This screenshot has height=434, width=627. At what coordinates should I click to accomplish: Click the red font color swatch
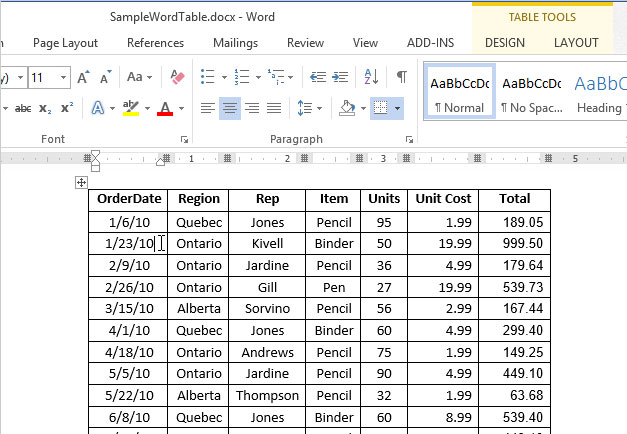coord(163,108)
